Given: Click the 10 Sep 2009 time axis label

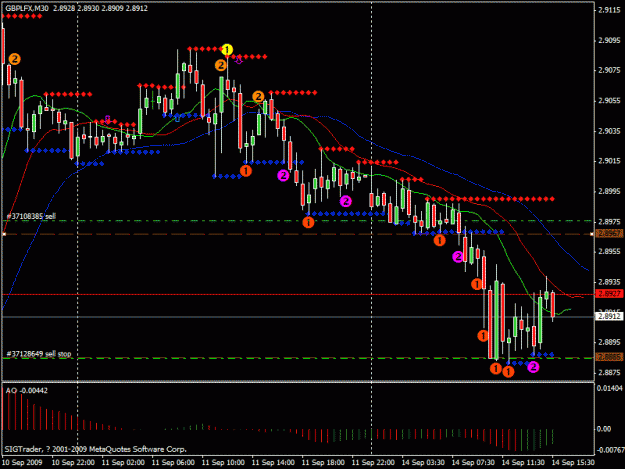Looking at the screenshot, I should tap(22, 463).
